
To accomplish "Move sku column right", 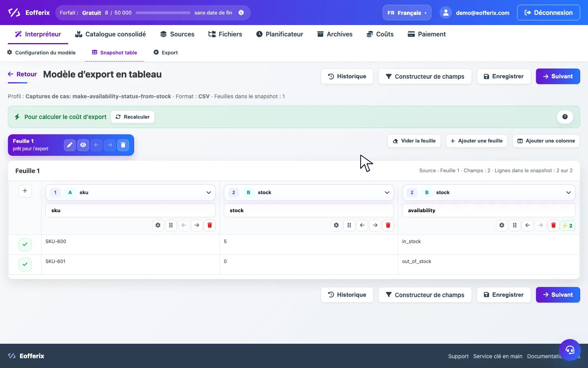I will tap(197, 225).
